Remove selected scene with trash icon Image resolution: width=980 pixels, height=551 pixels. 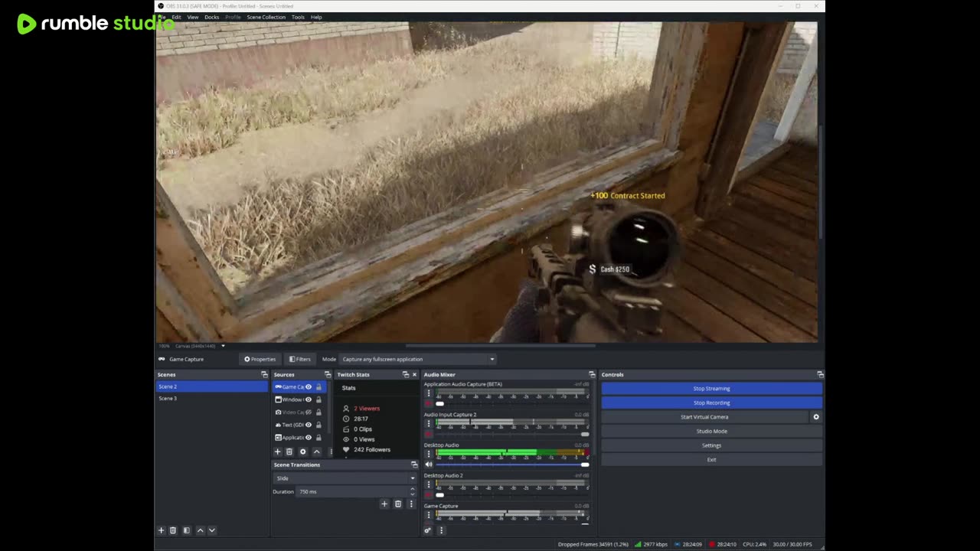pyautogui.click(x=173, y=530)
